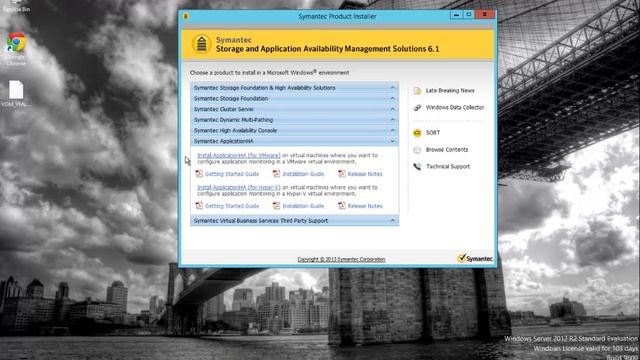
Task: Click the SORT text link
Action: tap(433, 133)
